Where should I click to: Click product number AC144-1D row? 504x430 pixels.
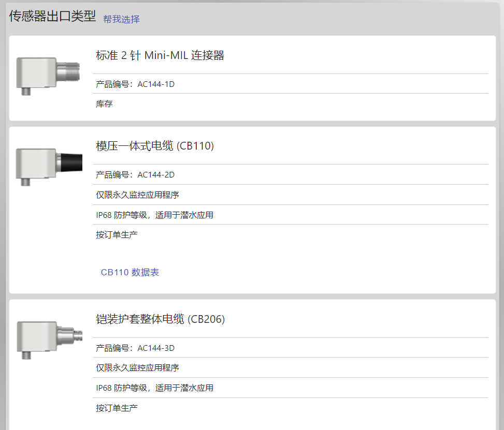290,84
